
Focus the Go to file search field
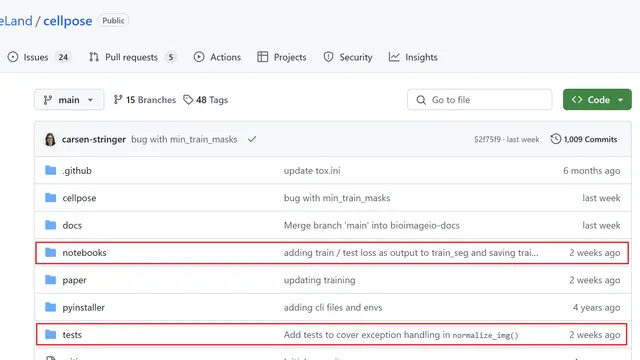pyautogui.click(x=480, y=100)
